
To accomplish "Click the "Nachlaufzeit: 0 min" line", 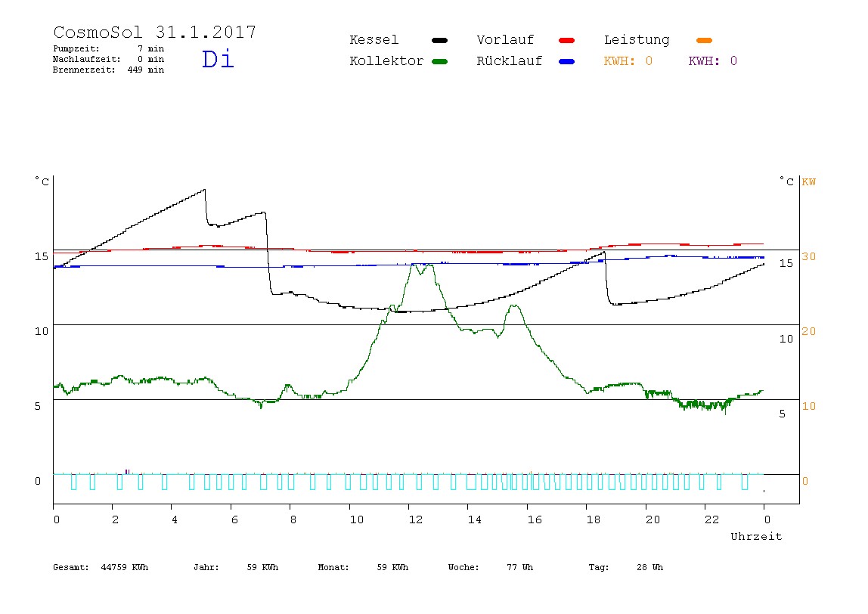I will 109,59.
